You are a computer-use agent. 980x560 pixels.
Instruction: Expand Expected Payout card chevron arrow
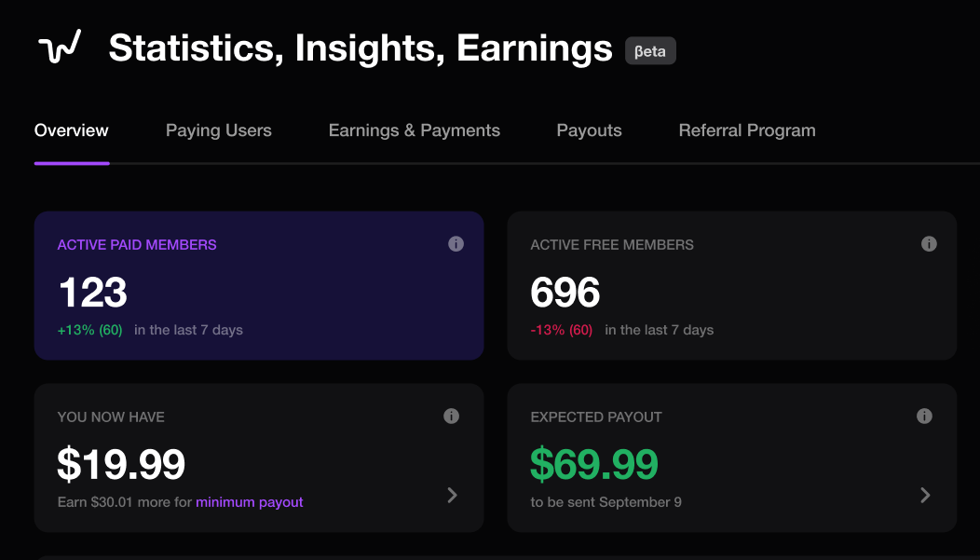point(926,495)
